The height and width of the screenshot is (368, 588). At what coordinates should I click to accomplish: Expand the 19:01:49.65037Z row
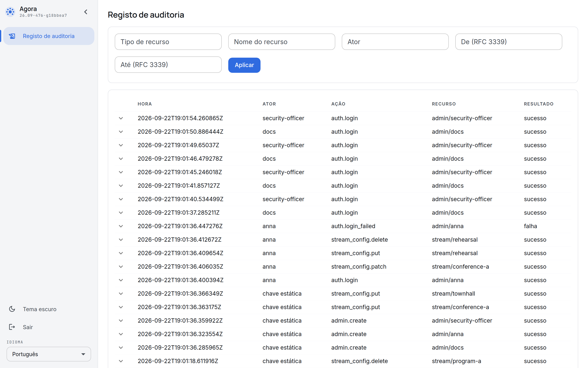tap(121, 145)
